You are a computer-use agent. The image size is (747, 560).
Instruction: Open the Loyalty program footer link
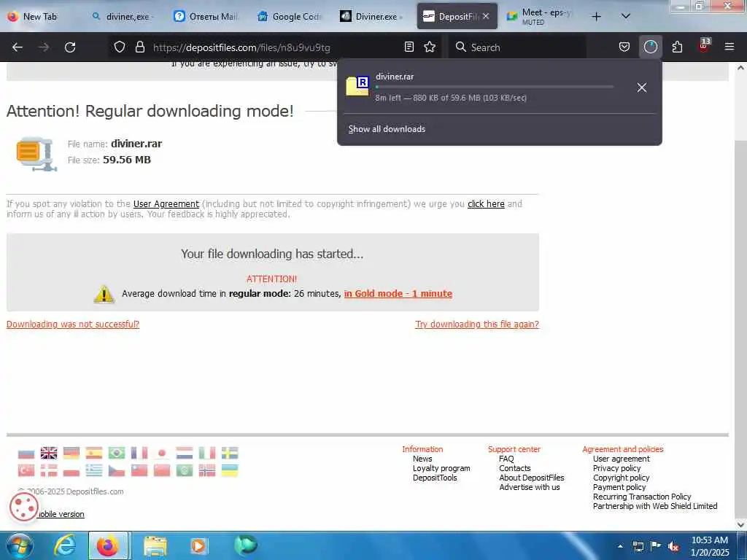click(x=441, y=468)
